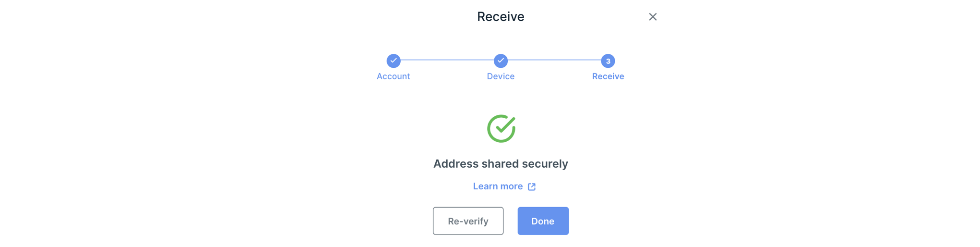The width and height of the screenshot is (980, 247).
Task: Close the Receive dialog with the X
Action: point(653,17)
